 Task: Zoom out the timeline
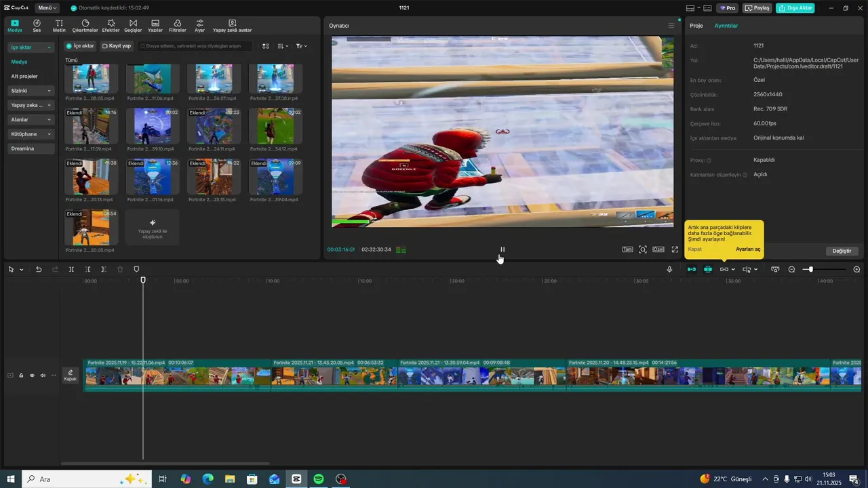click(791, 269)
